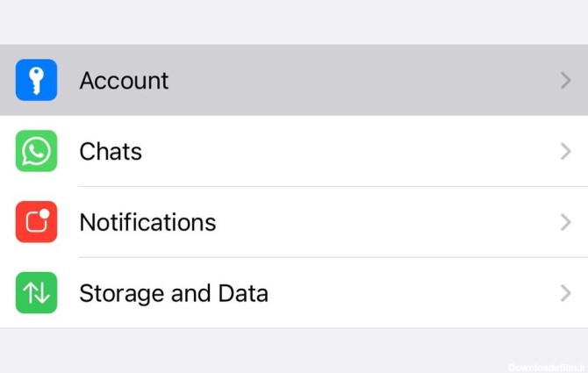
Task: Click the gray header area above Account
Action: [x=294, y=22]
